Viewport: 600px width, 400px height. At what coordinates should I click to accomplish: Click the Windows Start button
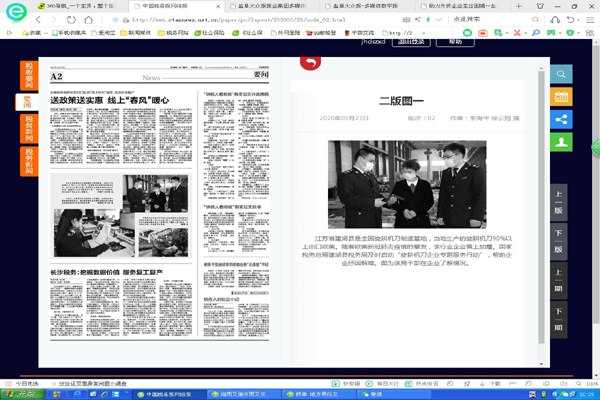click(10, 393)
